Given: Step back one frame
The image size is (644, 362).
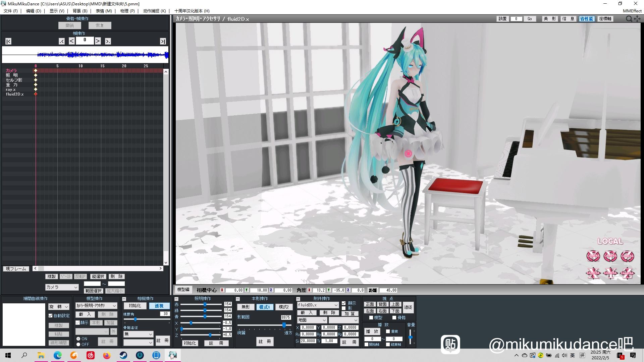Looking at the screenshot, I should [72, 41].
